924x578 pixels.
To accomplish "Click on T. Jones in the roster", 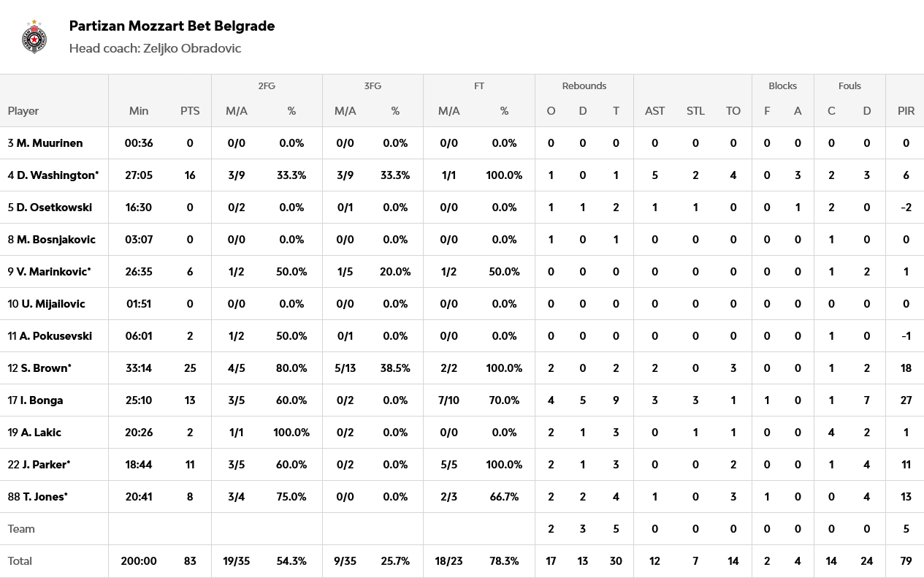I will pyautogui.click(x=45, y=497).
